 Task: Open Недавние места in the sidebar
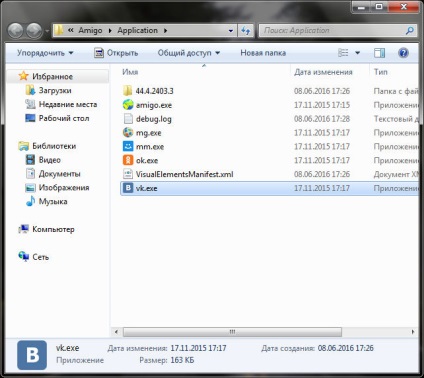coord(68,104)
